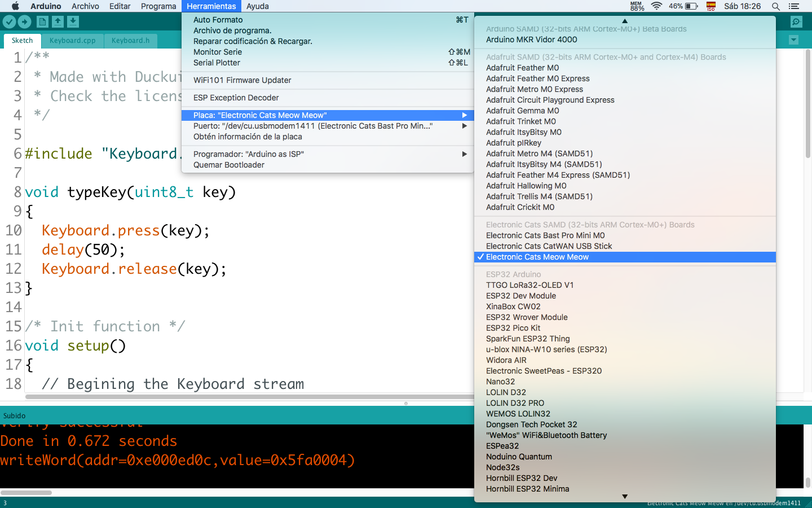Open the Ayuda menu
Image resolution: width=812 pixels, height=508 pixels.
tap(258, 6)
